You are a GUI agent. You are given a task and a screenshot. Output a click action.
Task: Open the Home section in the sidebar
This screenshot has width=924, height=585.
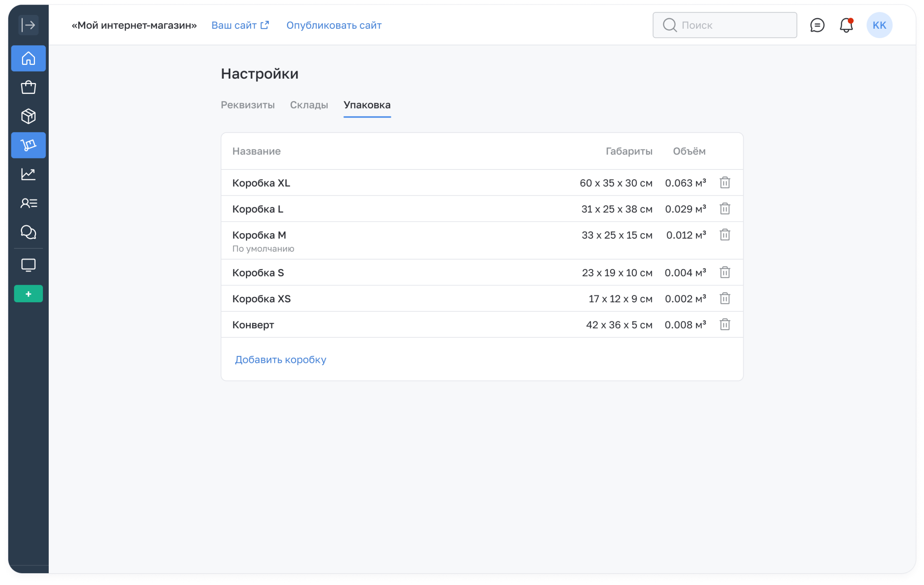[x=28, y=59]
